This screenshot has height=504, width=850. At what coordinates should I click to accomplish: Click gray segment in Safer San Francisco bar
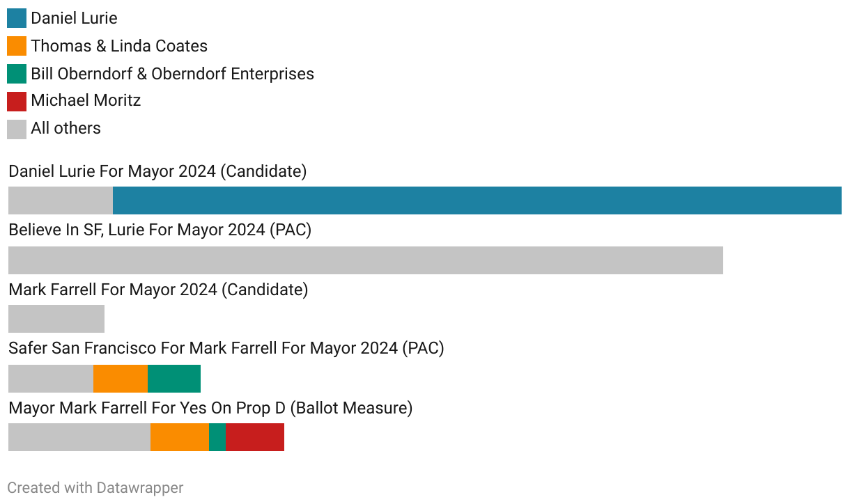click(x=51, y=379)
